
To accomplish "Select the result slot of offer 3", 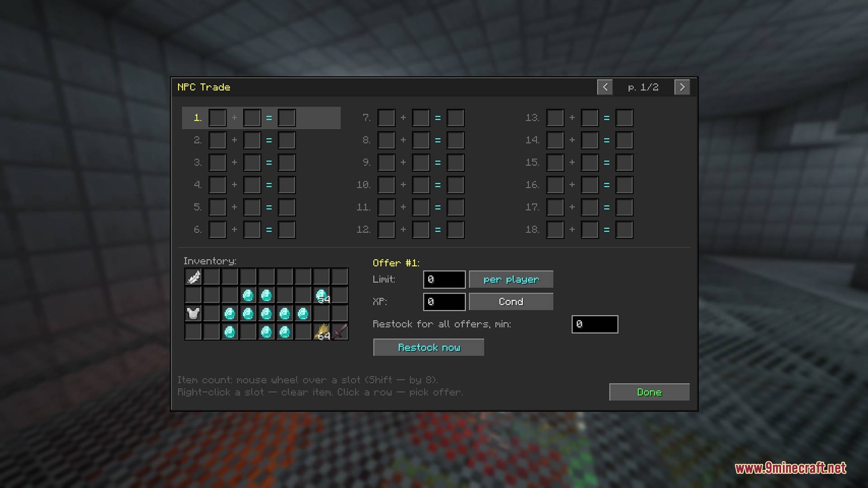I will pos(287,162).
